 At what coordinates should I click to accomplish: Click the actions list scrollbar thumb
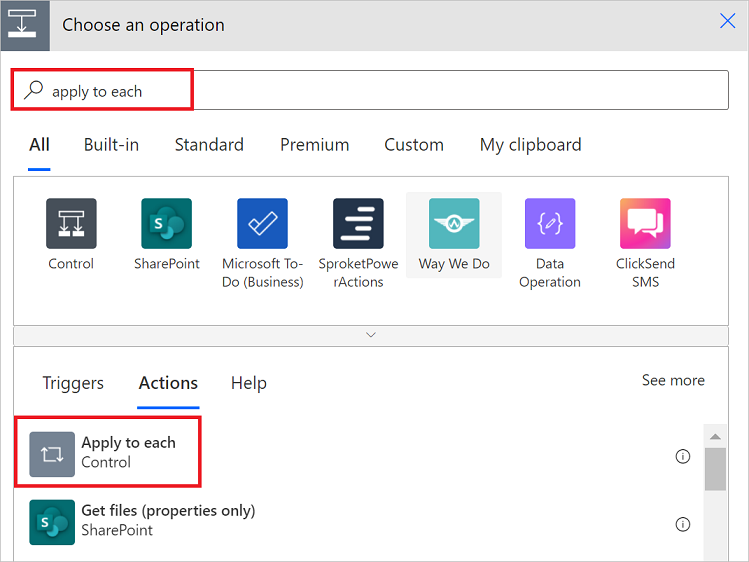point(715,469)
